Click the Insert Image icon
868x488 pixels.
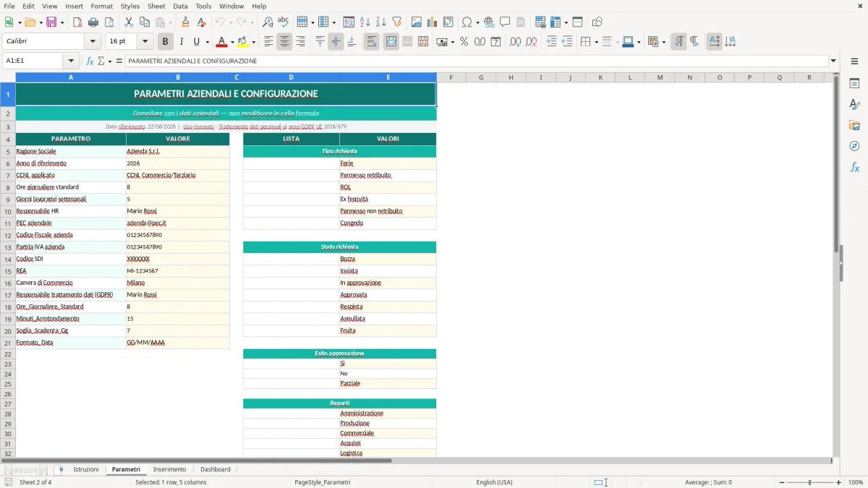417,22
